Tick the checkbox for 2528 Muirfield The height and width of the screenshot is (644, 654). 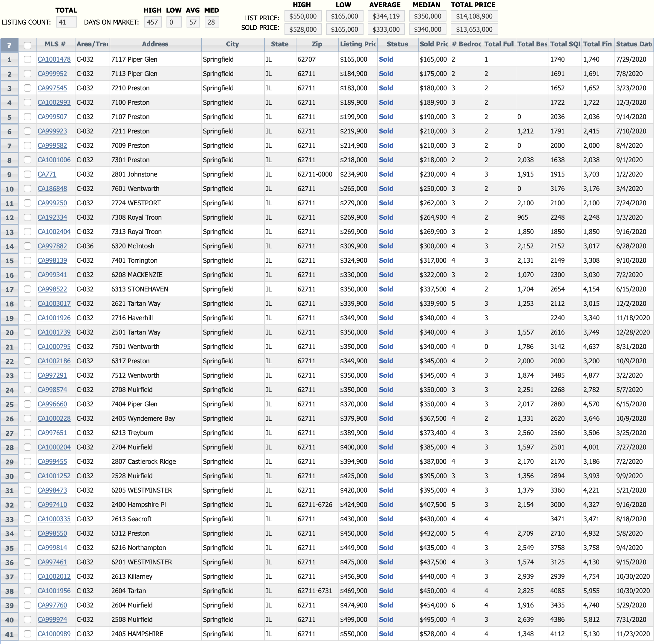coord(28,476)
